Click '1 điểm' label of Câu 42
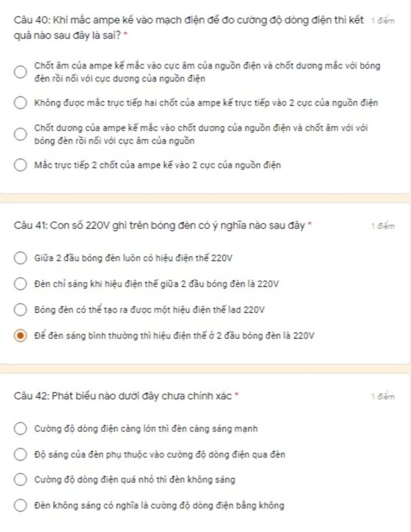 pos(383,397)
